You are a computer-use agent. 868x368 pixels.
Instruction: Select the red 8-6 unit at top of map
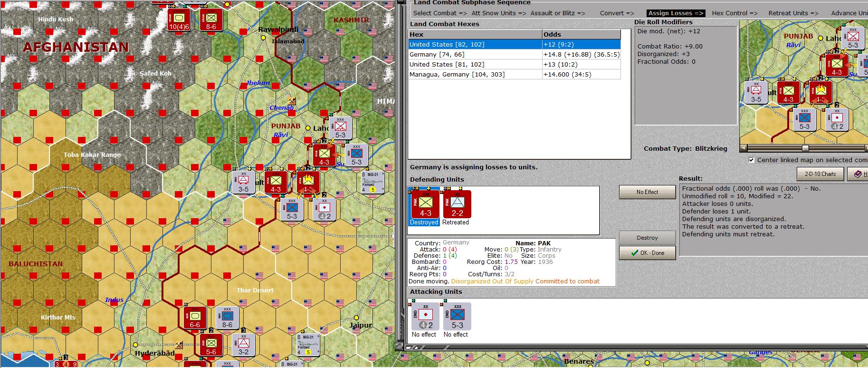(x=211, y=19)
